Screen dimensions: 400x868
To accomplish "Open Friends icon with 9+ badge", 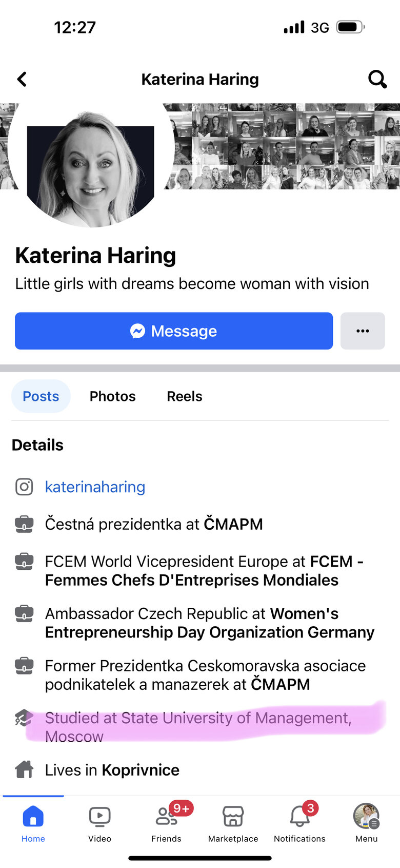I will tap(167, 824).
